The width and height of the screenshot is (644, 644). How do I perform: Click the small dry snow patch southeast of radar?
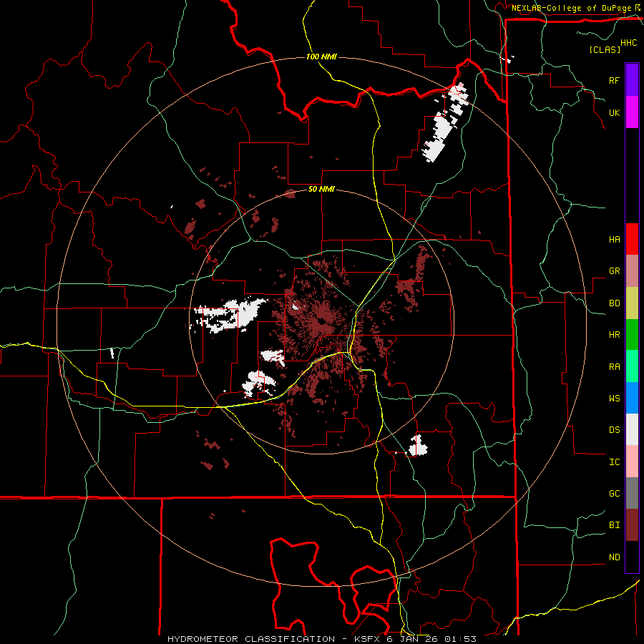tap(418, 446)
